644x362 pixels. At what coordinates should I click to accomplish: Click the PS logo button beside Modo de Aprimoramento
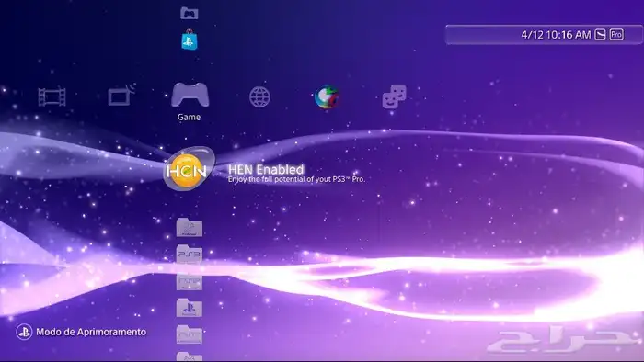(24, 332)
